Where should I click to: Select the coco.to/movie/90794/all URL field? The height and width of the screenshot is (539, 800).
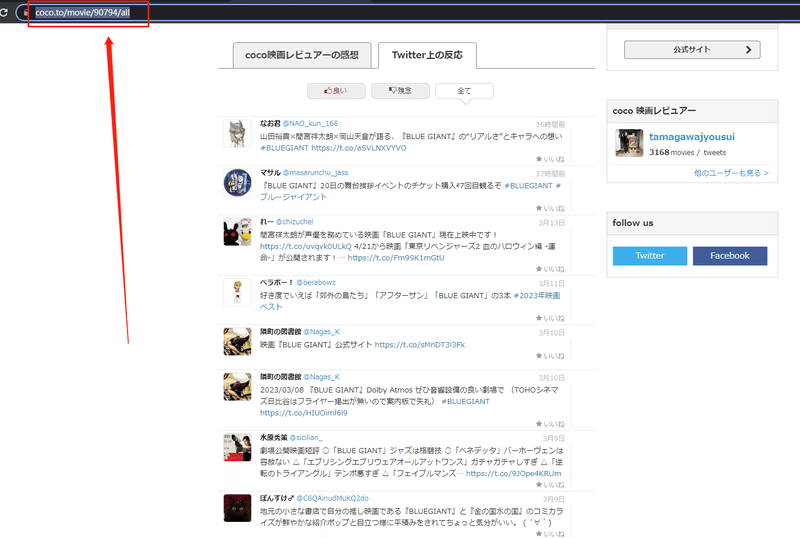(83, 13)
